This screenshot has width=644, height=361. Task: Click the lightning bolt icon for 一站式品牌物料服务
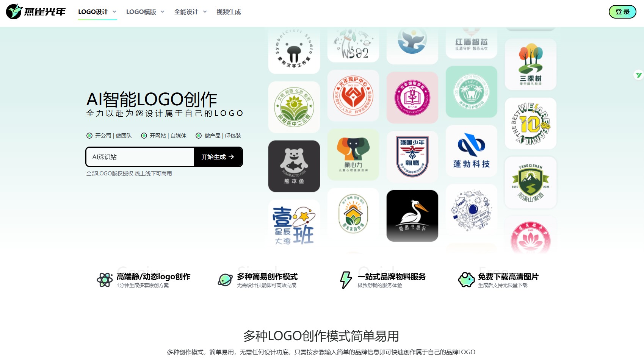pyautogui.click(x=346, y=280)
